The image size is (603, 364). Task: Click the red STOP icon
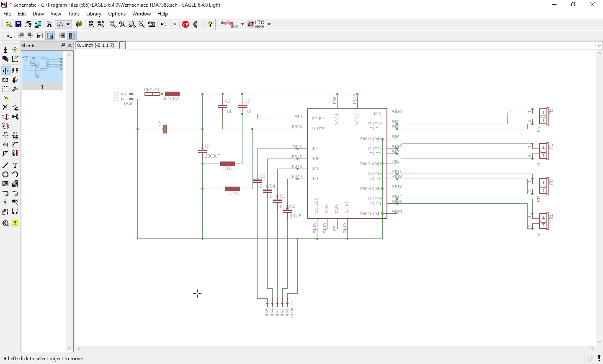click(186, 24)
